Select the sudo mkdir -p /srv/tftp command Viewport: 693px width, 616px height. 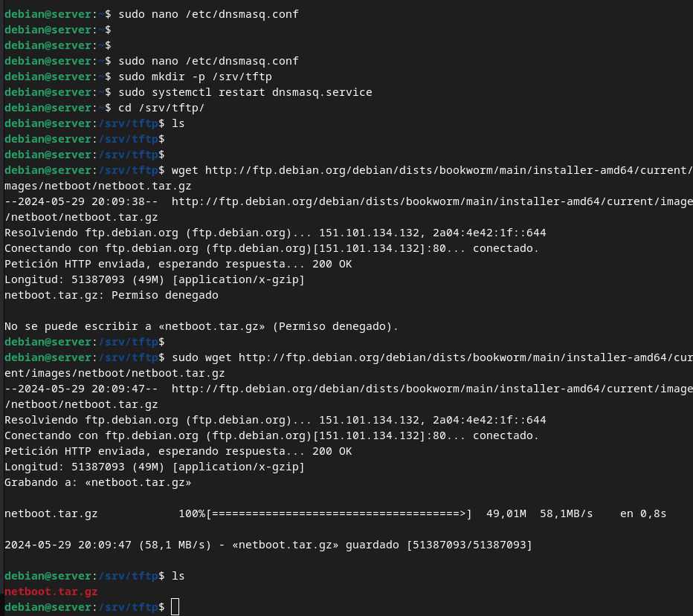(201, 77)
